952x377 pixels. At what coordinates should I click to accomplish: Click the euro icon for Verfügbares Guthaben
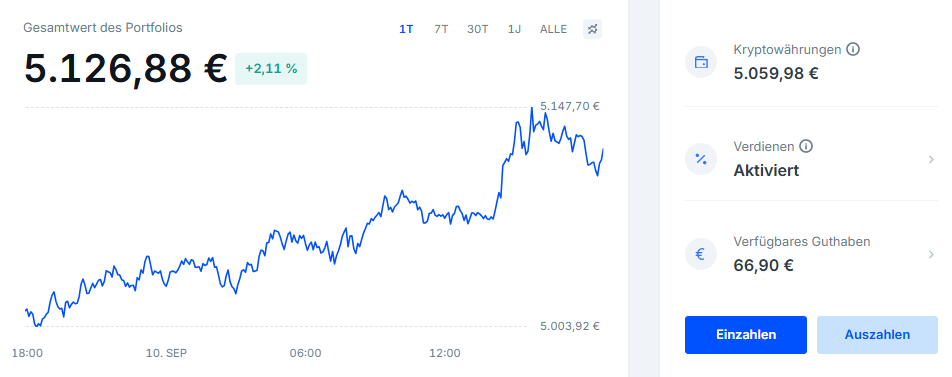point(701,254)
